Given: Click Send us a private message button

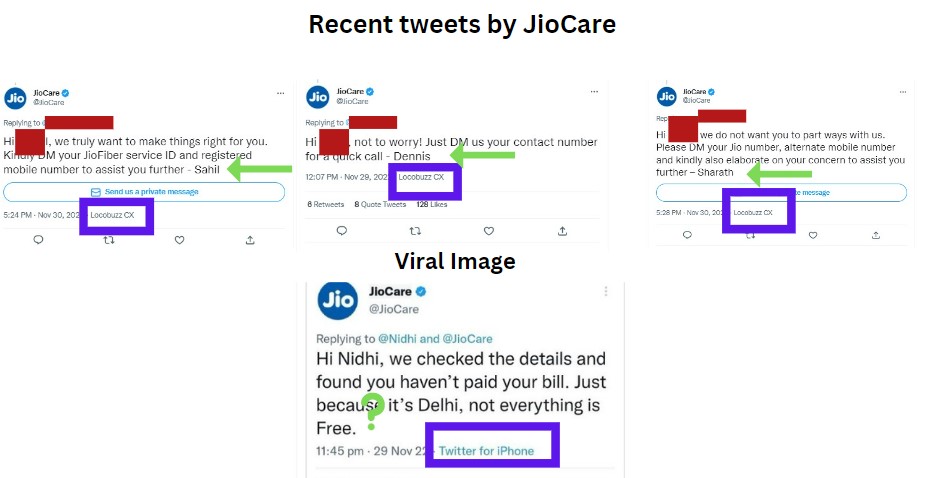Looking at the screenshot, I should click(x=144, y=192).
